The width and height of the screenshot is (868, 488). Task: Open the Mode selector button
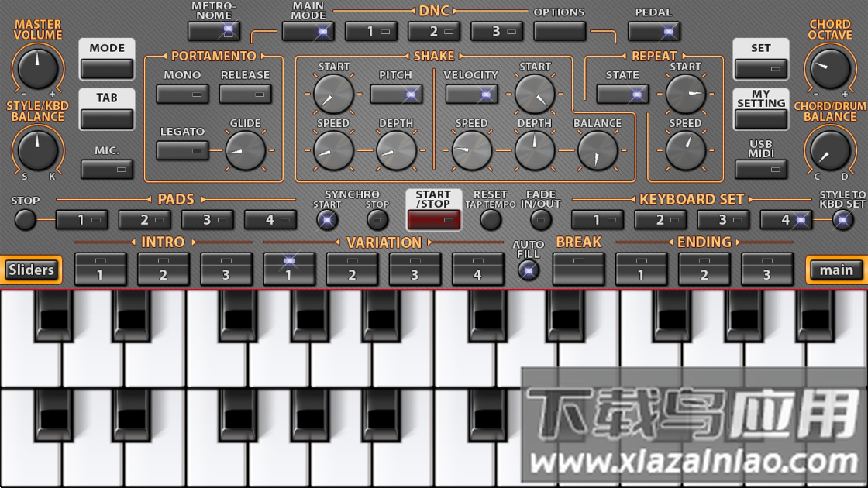click(x=107, y=68)
